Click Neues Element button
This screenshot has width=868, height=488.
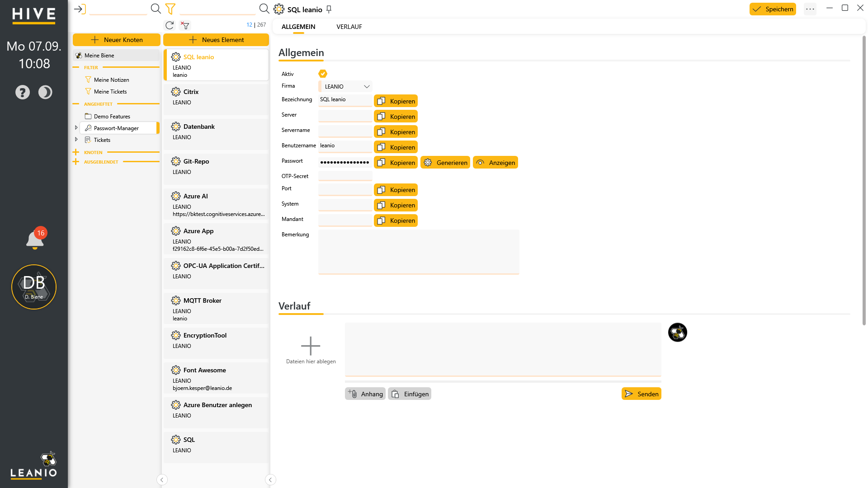(216, 40)
